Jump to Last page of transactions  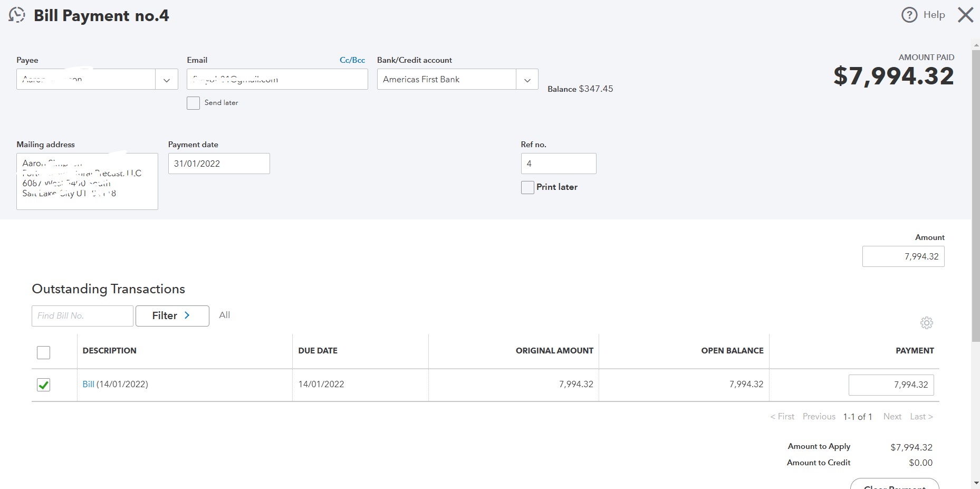pyautogui.click(x=921, y=417)
